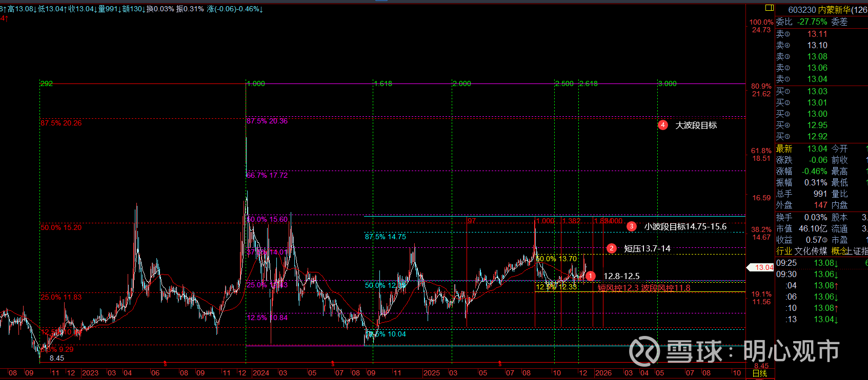Click the 总手 value 991
The height and width of the screenshot is (380, 868).
click(x=820, y=194)
